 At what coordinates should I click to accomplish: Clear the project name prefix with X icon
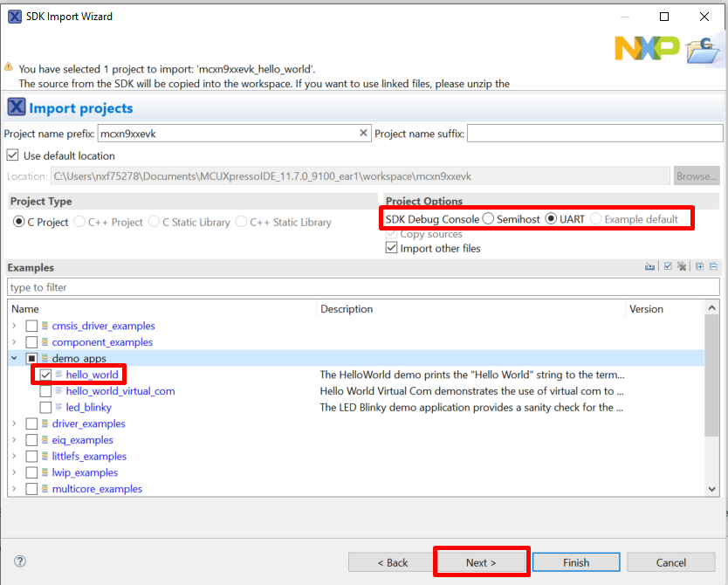pyautogui.click(x=364, y=134)
